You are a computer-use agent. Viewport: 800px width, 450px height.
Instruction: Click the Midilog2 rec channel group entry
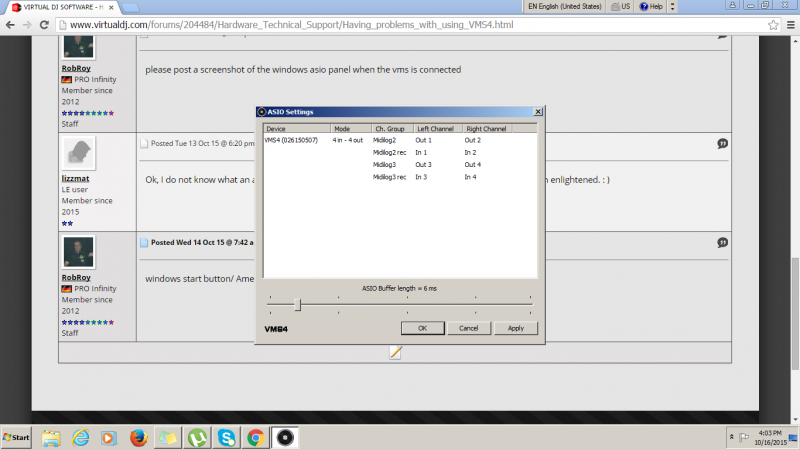click(389, 153)
